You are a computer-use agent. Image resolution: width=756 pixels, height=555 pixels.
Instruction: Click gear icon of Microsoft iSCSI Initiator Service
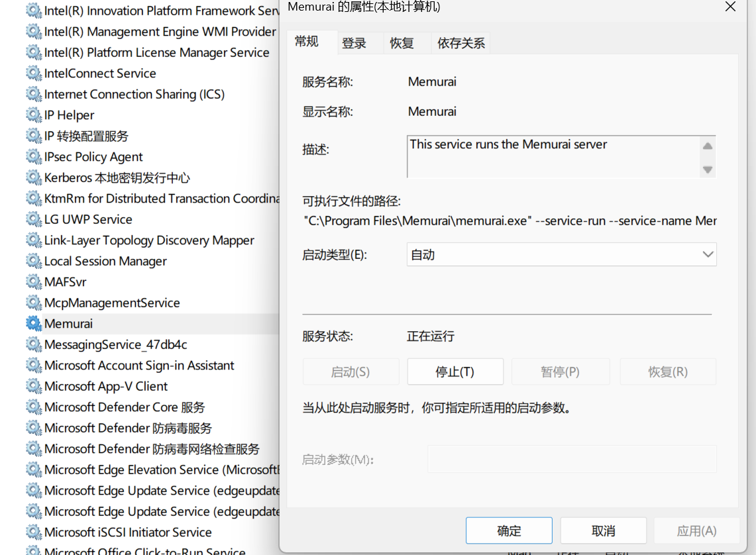[34, 532]
